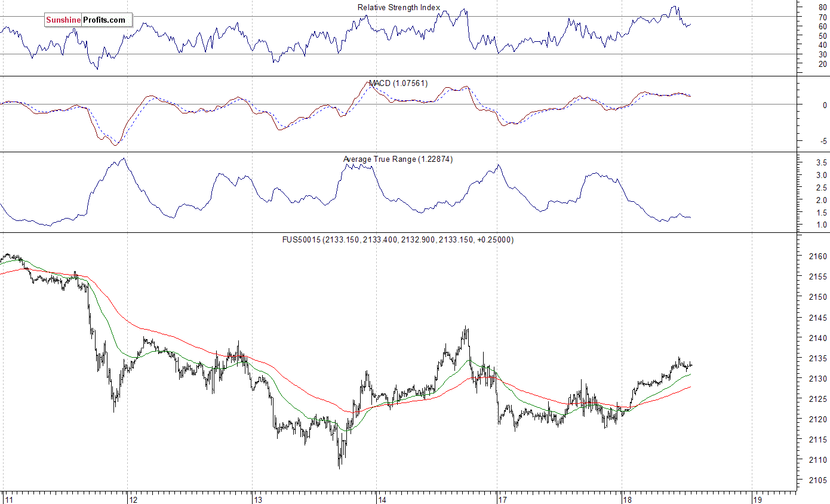Click the ATR axis value 2.0
The height and width of the screenshot is (504, 830).
821,200
